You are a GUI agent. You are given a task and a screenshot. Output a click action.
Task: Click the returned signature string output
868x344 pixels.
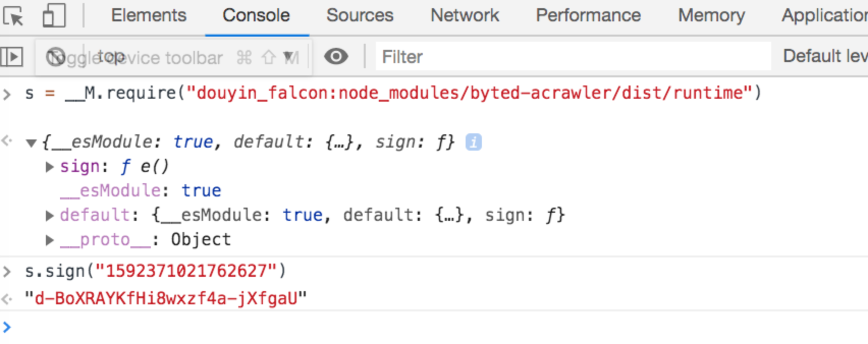pos(166,298)
